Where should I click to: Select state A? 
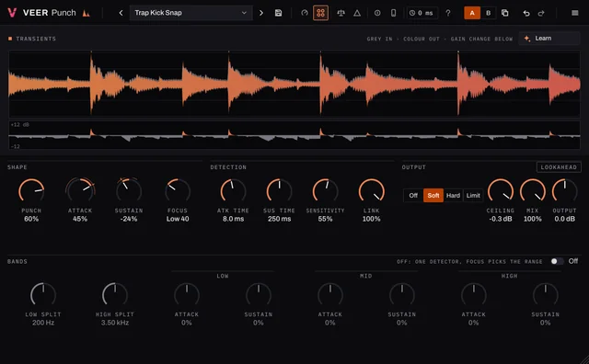[x=472, y=13]
